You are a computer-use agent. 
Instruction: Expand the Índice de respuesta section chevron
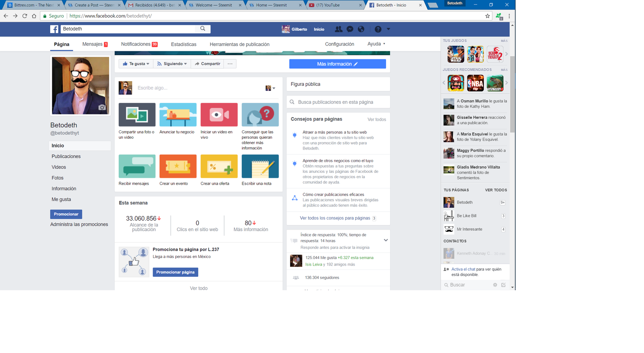[386, 240]
